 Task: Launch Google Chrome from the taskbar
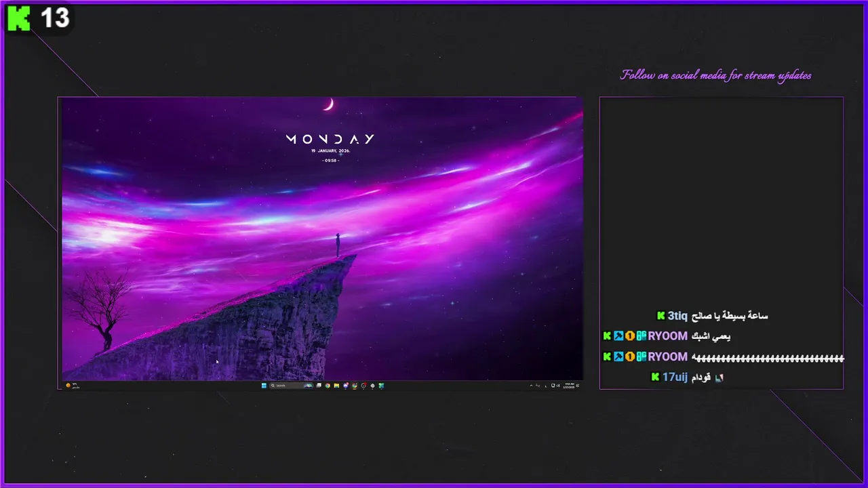click(328, 386)
